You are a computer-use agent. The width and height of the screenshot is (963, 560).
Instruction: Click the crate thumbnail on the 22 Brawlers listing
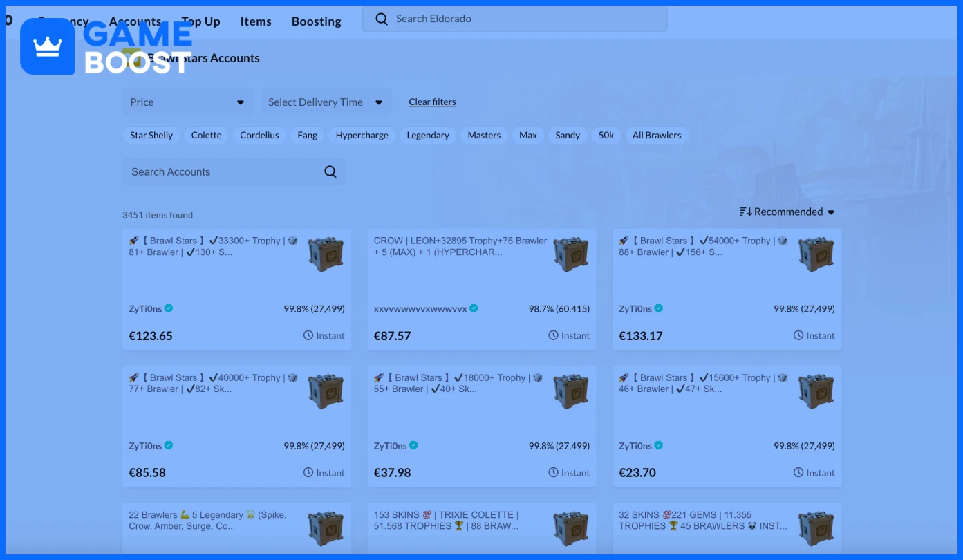[x=326, y=528]
